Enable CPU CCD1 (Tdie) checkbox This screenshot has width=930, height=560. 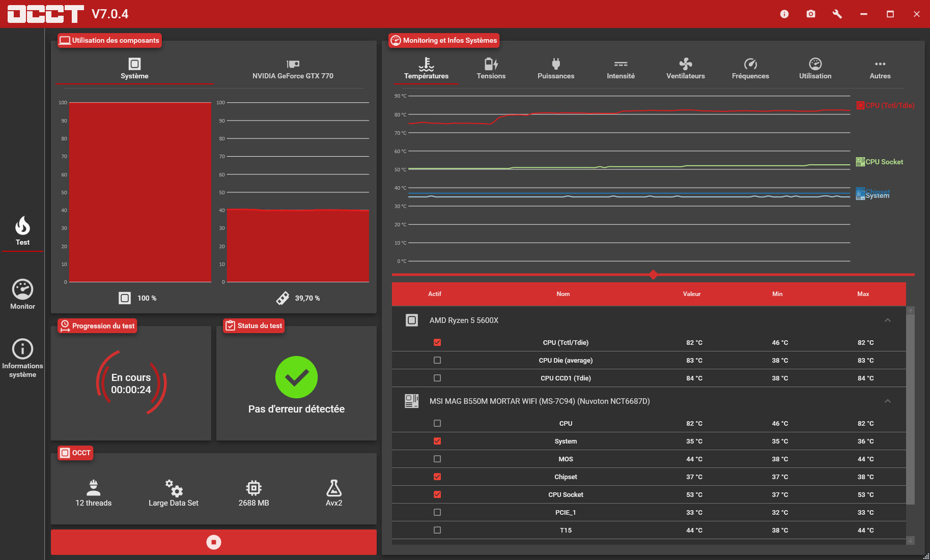pos(437,378)
